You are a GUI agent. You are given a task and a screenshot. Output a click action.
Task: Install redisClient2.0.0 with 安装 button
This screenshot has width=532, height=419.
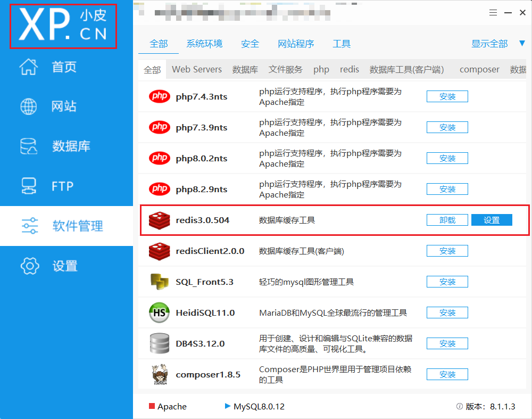447,251
